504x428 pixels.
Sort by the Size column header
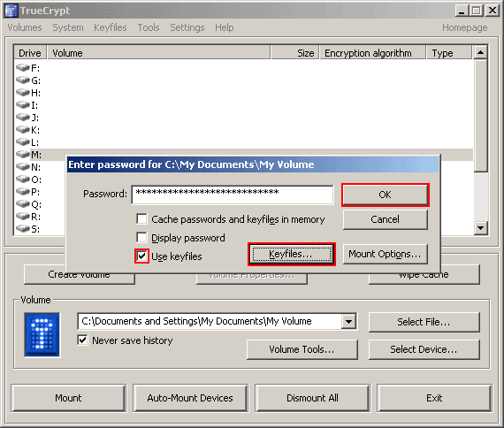point(294,52)
